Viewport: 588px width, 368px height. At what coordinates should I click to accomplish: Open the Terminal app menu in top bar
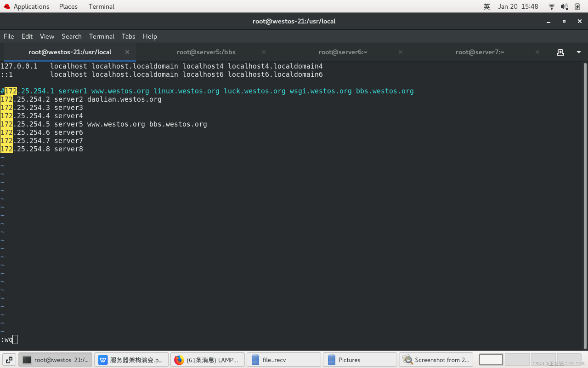102,6
